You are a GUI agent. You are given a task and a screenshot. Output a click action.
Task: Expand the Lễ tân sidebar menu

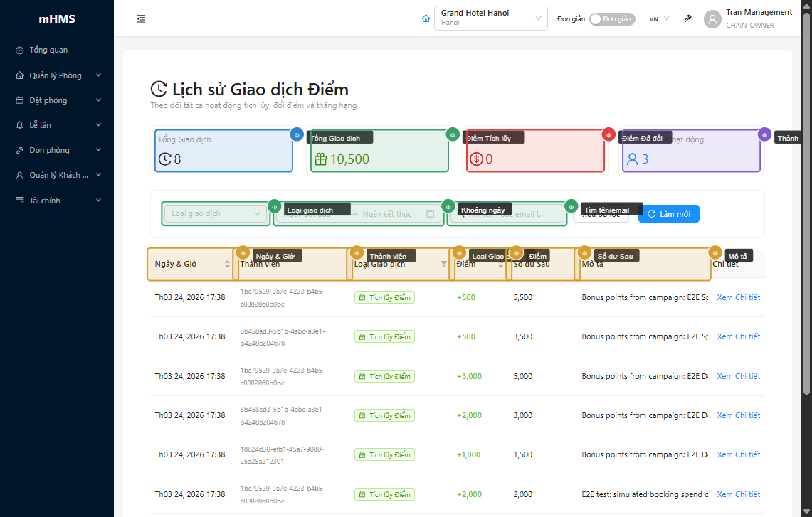pos(57,125)
